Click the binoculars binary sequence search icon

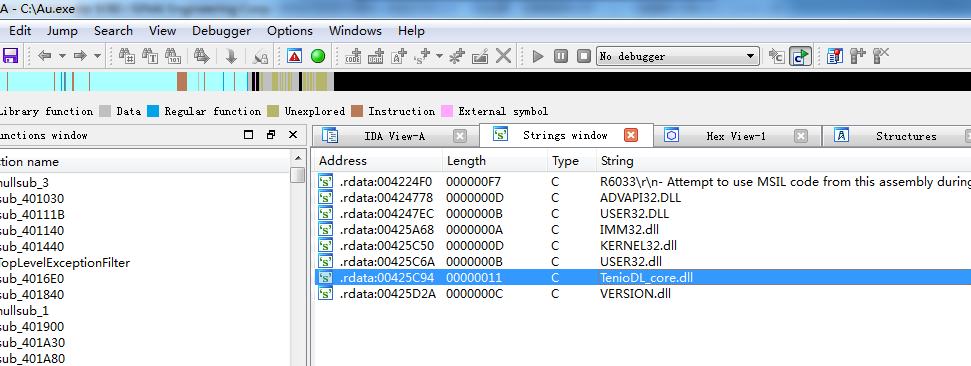(174, 56)
